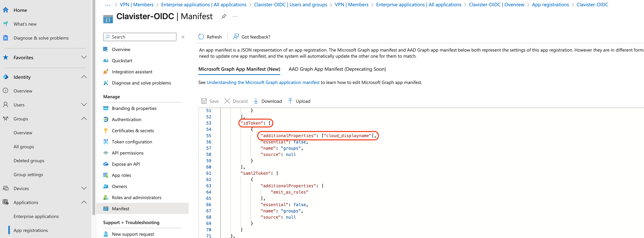Go to last Clavister-OIDC breadcrumb
Image resolution: width=644 pixels, height=238 pixels.
click(592, 5)
